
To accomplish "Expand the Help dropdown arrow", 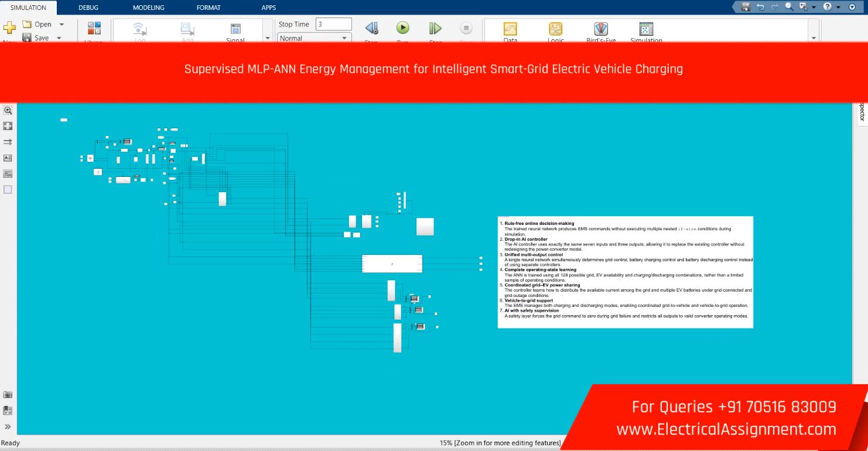I will pos(838,8).
